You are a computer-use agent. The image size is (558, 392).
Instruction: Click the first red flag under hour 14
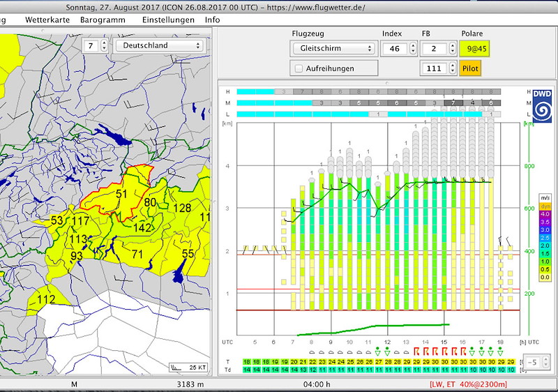[415, 352]
